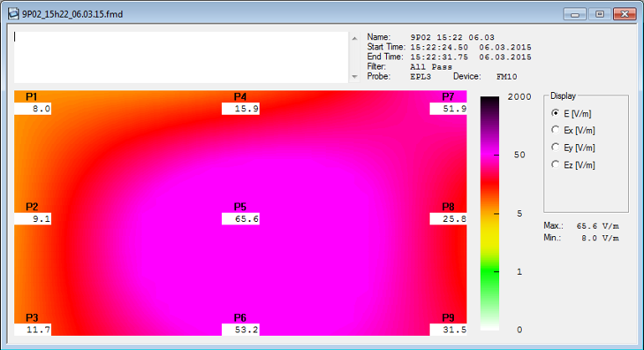
Task: Select the E [V/m] display radio button
Action: point(555,113)
